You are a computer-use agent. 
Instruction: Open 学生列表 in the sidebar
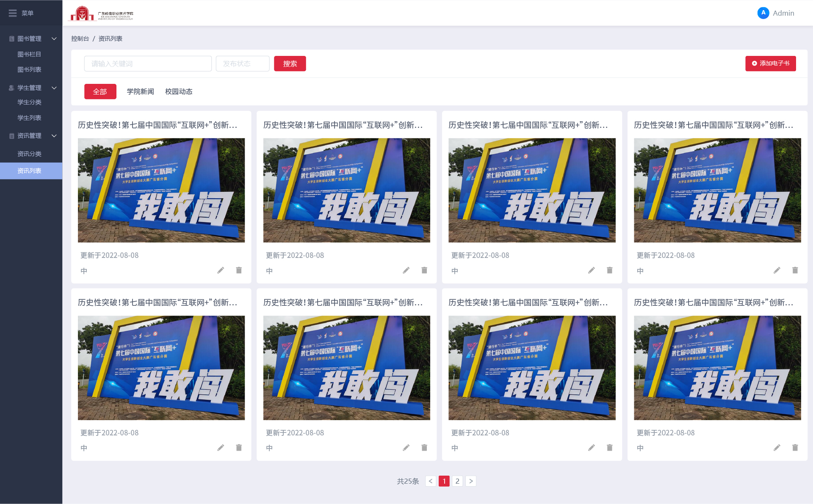tap(29, 118)
